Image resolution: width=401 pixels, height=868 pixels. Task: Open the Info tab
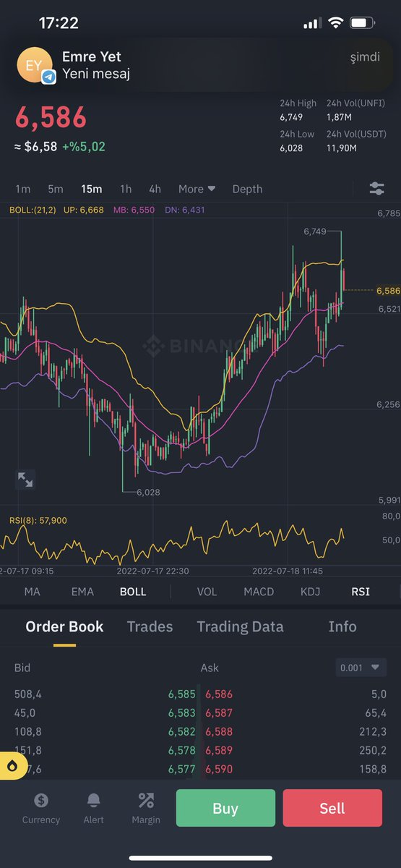[342, 626]
